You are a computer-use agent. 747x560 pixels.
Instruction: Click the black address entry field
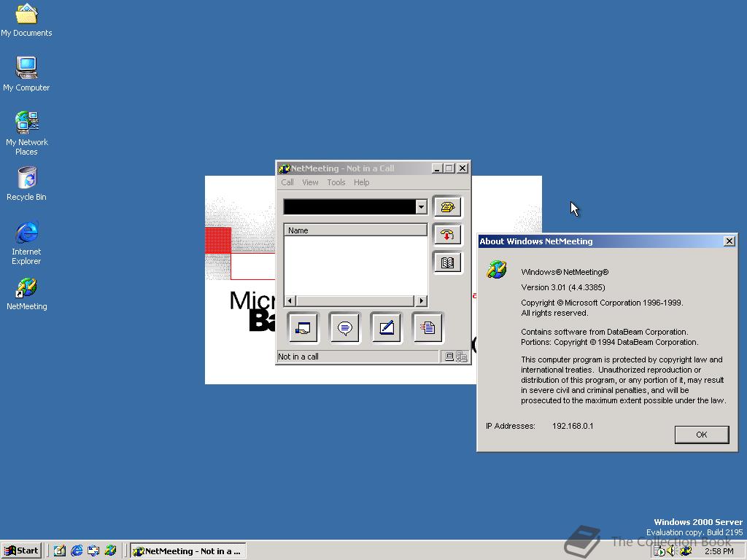(349, 206)
